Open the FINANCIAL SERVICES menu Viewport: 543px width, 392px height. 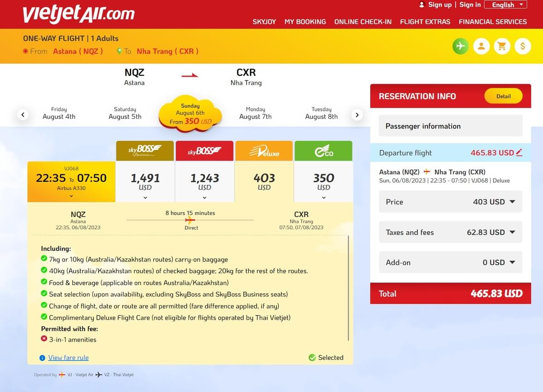tap(493, 21)
